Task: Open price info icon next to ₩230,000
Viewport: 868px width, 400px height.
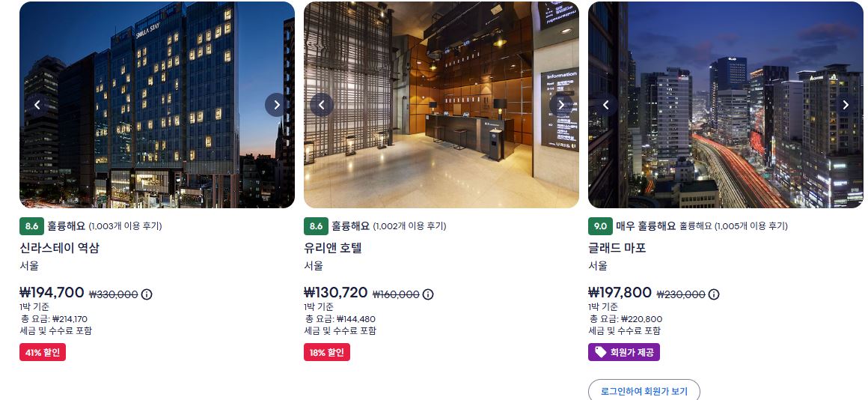Action: click(x=714, y=294)
